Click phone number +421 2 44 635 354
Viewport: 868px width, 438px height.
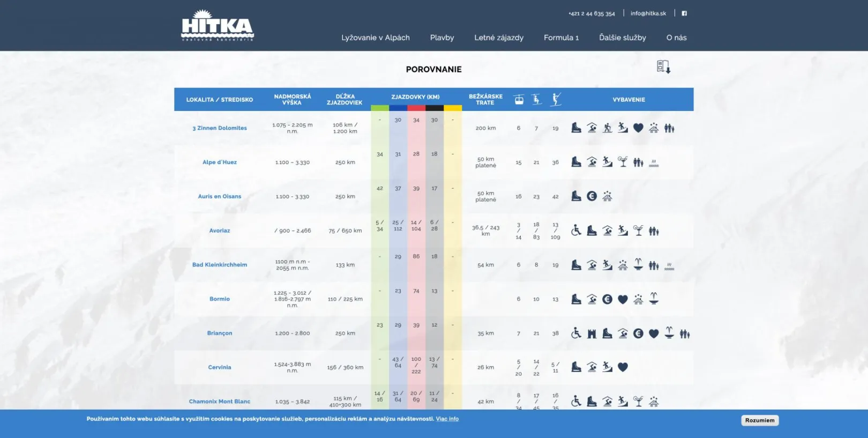point(592,13)
